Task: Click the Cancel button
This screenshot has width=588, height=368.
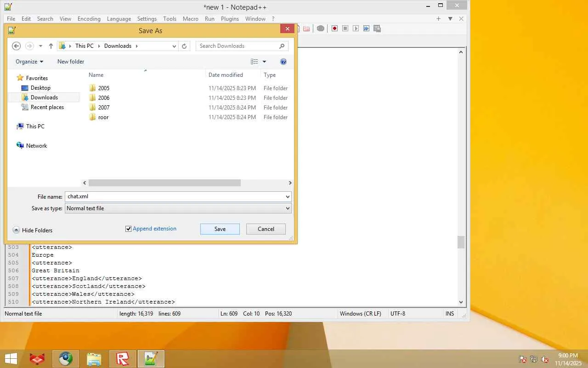Action: 266,229
